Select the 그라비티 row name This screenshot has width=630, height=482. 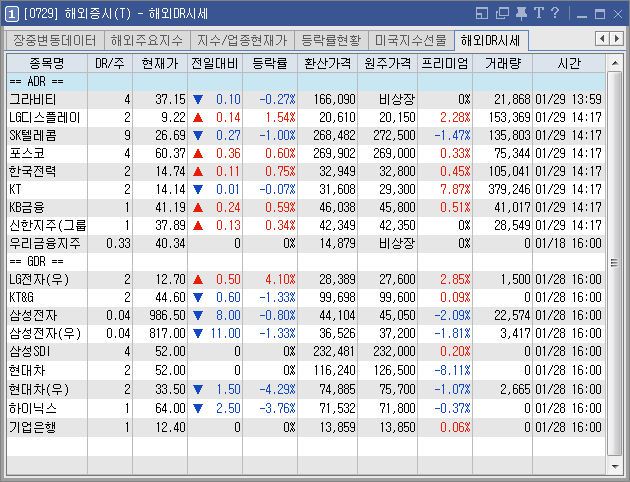pyautogui.click(x=33, y=99)
